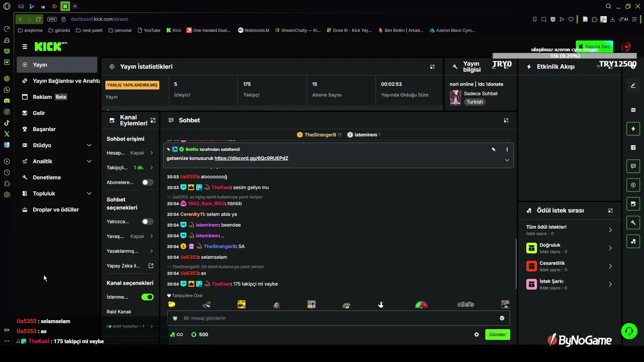Screen dimensions: 644x362
Task: Click the wrench icon in right strip
Action: point(633,223)
